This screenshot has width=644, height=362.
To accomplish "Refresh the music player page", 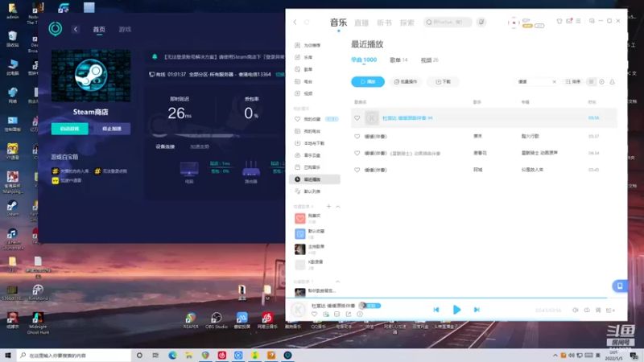I will click(307, 23).
